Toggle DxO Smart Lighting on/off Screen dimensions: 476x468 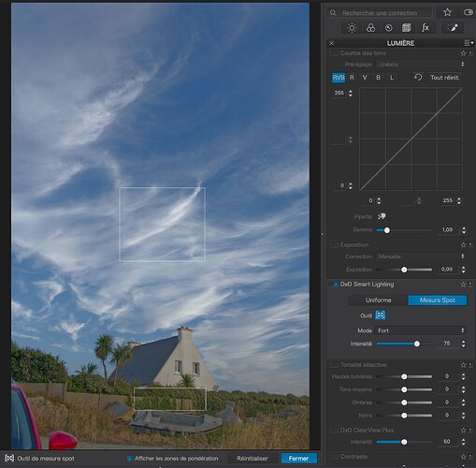[x=334, y=285]
